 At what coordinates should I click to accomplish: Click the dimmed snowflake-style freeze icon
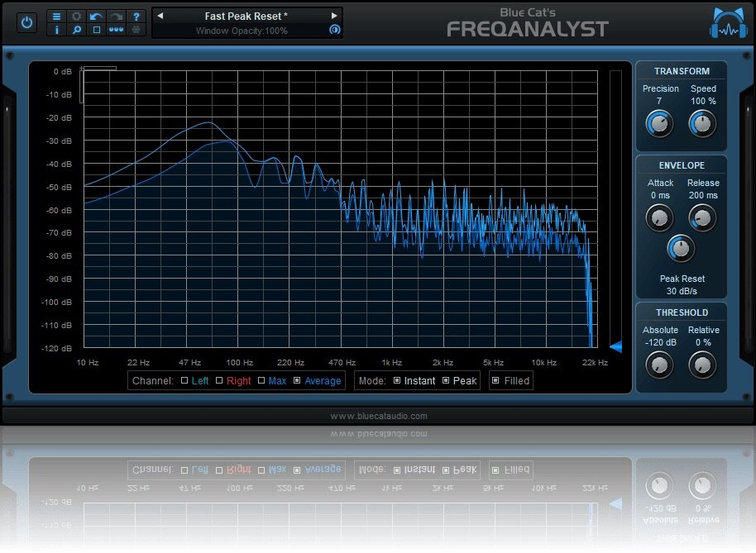click(136, 30)
